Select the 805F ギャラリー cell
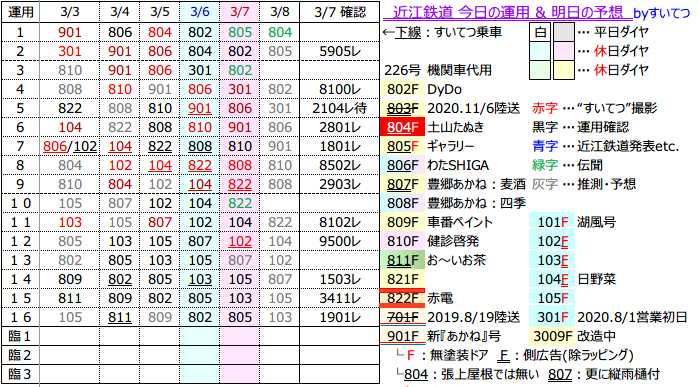 pyautogui.click(x=402, y=147)
